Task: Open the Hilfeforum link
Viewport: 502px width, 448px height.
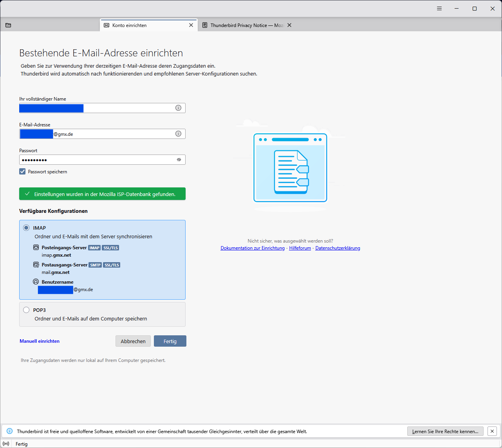Action: point(300,248)
